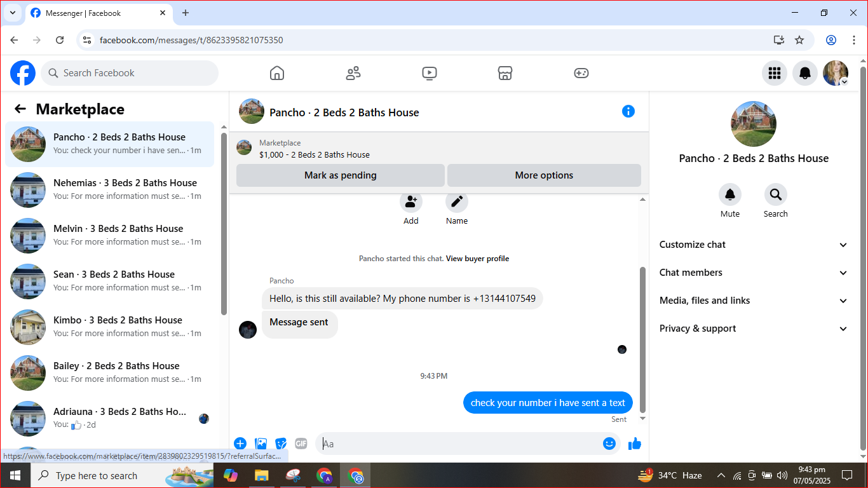Open a new browser tab
868x488 pixels.
pyautogui.click(x=186, y=13)
